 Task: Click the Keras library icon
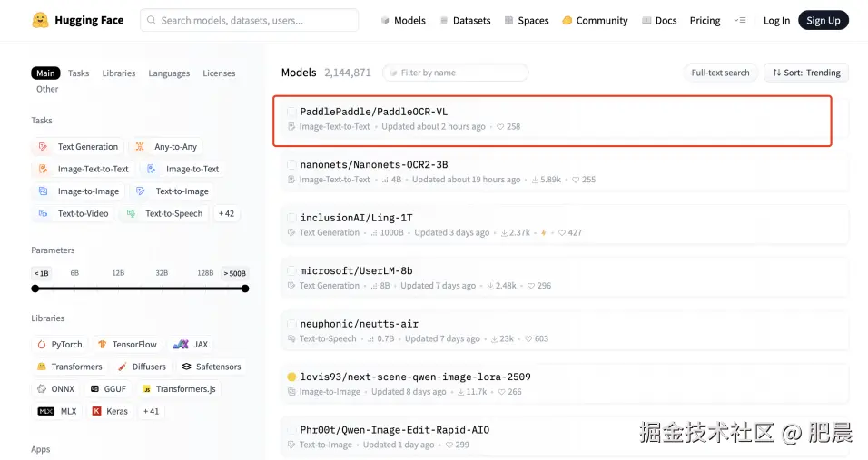(96, 411)
